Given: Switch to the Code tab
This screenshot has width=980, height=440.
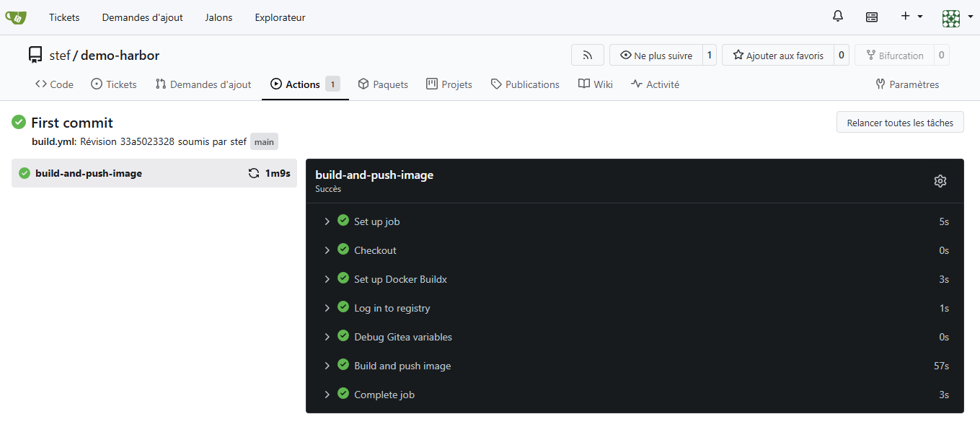Looking at the screenshot, I should (x=54, y=84).
